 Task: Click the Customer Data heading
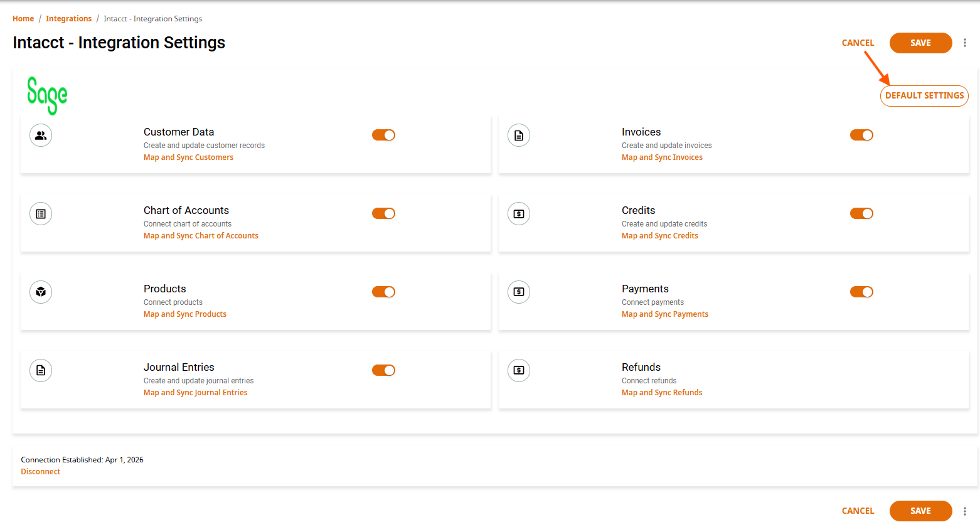[179, 132]
